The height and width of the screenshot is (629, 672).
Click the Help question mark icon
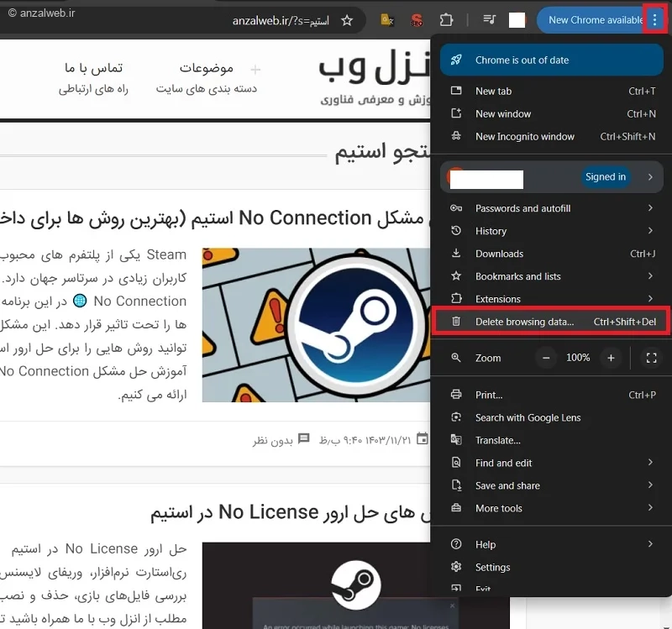coord(456,544)
